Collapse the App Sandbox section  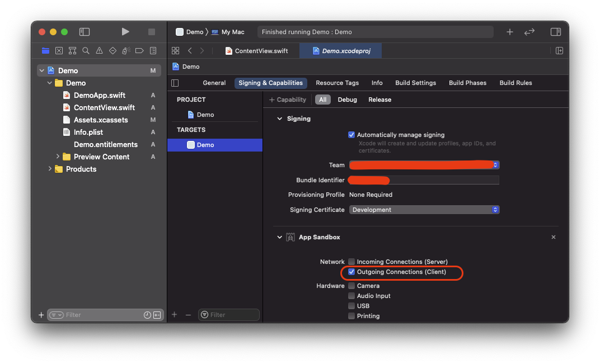tap(280, 237)
